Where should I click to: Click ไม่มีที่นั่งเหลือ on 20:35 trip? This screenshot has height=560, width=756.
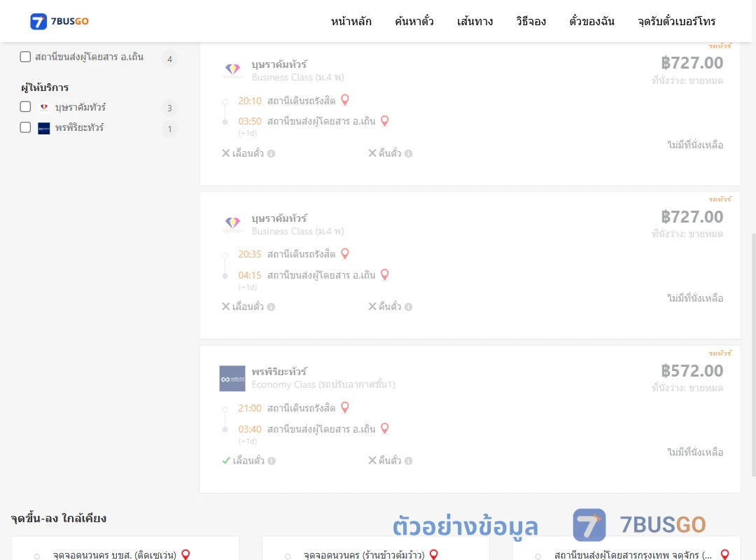[695, 298]
